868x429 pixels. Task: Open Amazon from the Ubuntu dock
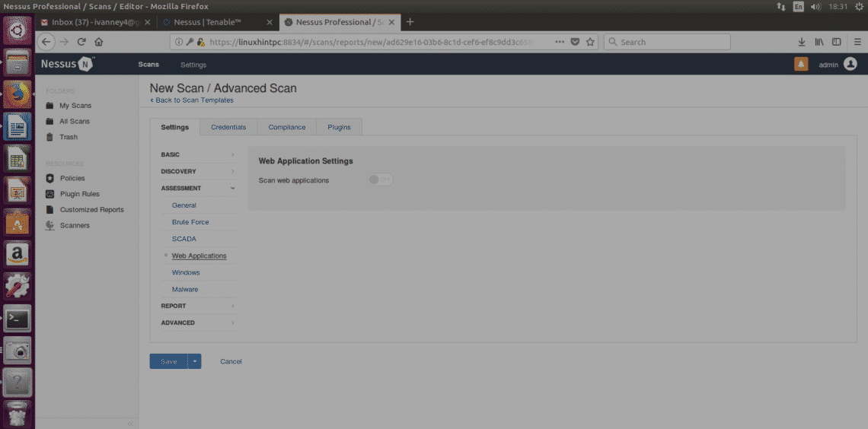point(18,254)
